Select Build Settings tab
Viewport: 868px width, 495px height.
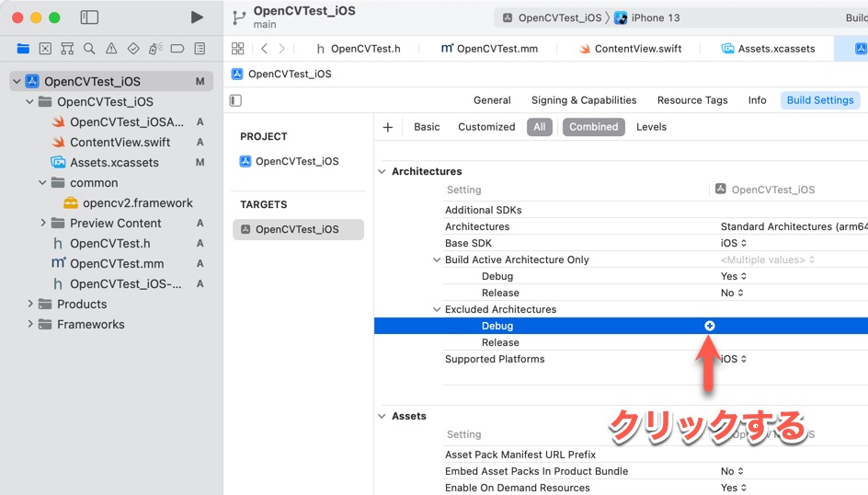pyautogui.click(x=820, y=100)
